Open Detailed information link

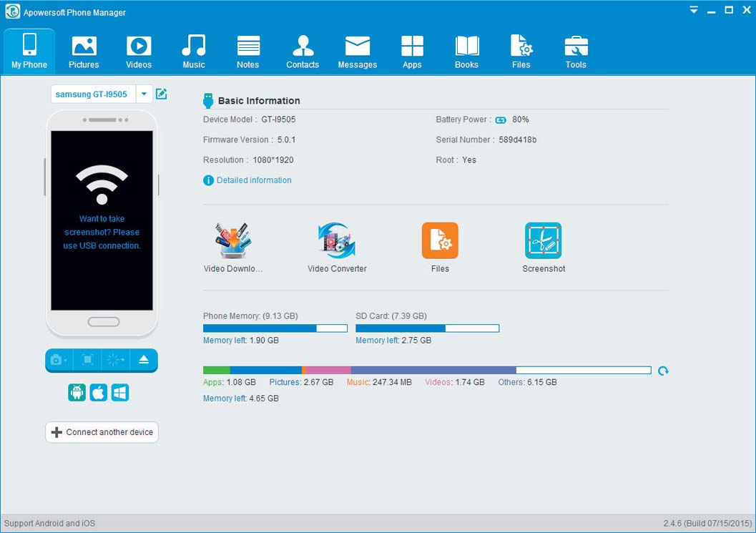coord(254,180)
